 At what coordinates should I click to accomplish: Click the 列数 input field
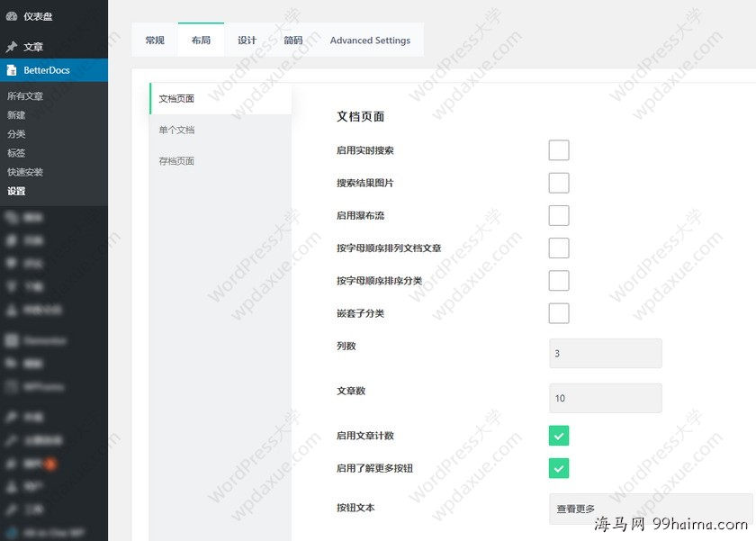click(x=606, y=354)
